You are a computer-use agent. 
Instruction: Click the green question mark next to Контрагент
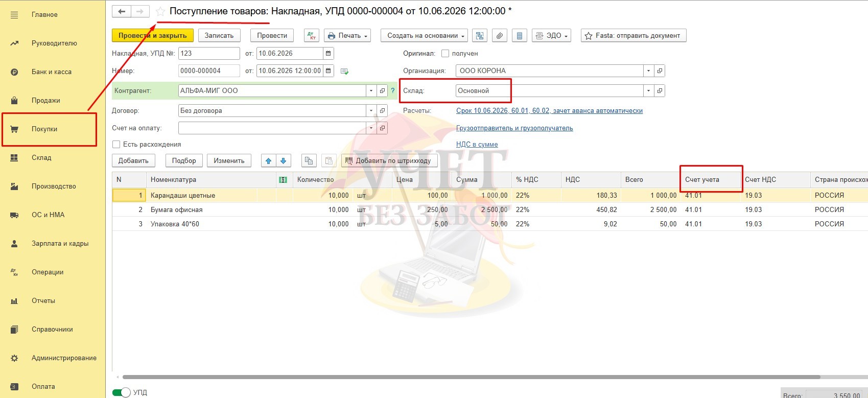point(393,90)
